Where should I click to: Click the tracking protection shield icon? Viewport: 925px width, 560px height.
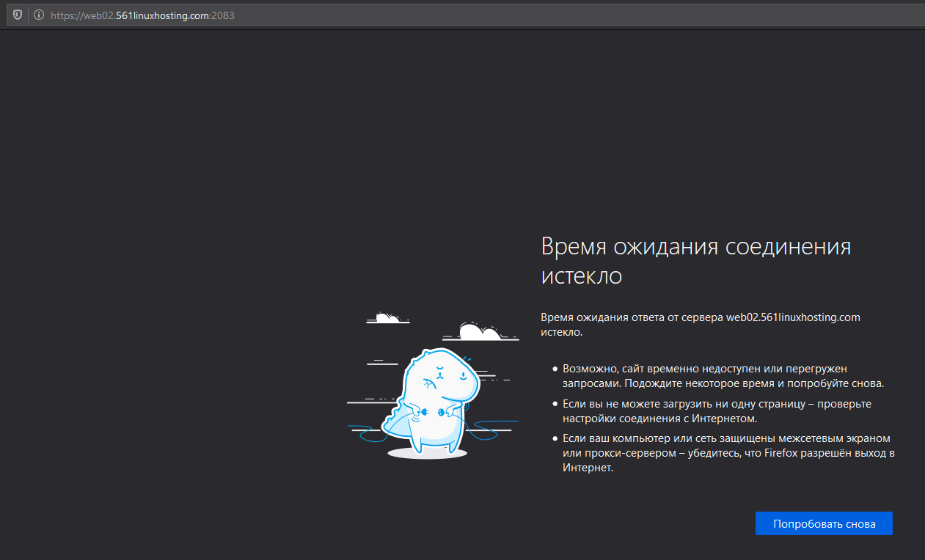click(18, 15)
